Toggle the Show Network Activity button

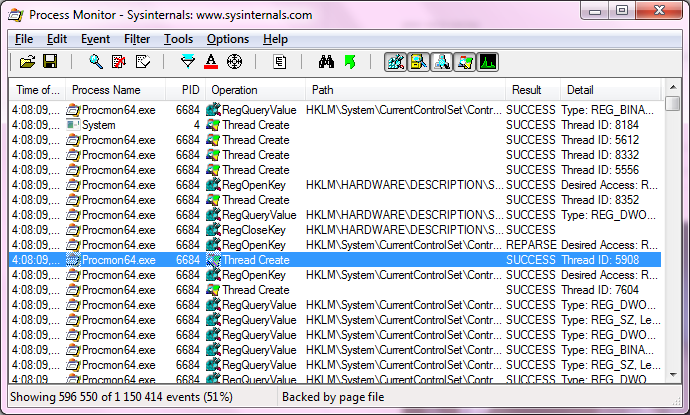coord(441,62)
